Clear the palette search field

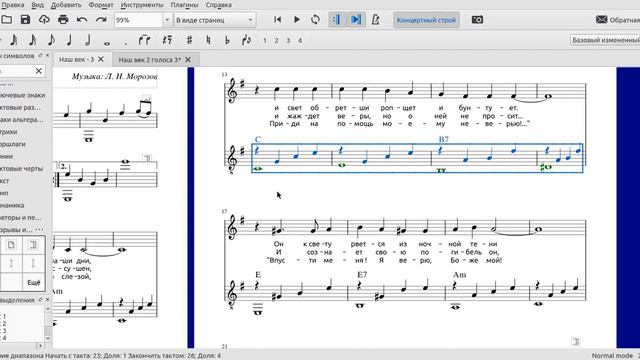click(x=38, y=71)
